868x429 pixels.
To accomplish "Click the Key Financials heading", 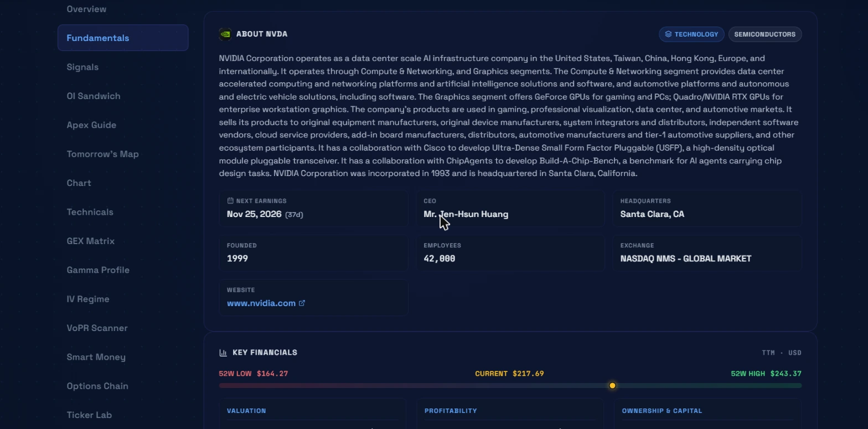I will pos(265,353).
